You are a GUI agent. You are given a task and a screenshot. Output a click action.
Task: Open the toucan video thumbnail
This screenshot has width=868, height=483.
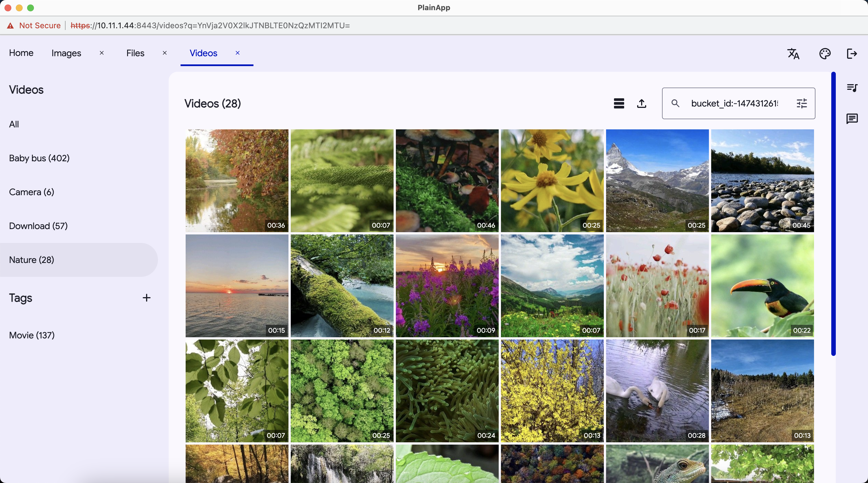(762, 286)
